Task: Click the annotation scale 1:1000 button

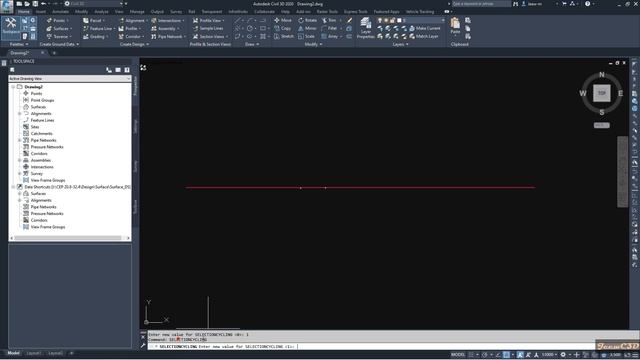Action: point(549,355)
